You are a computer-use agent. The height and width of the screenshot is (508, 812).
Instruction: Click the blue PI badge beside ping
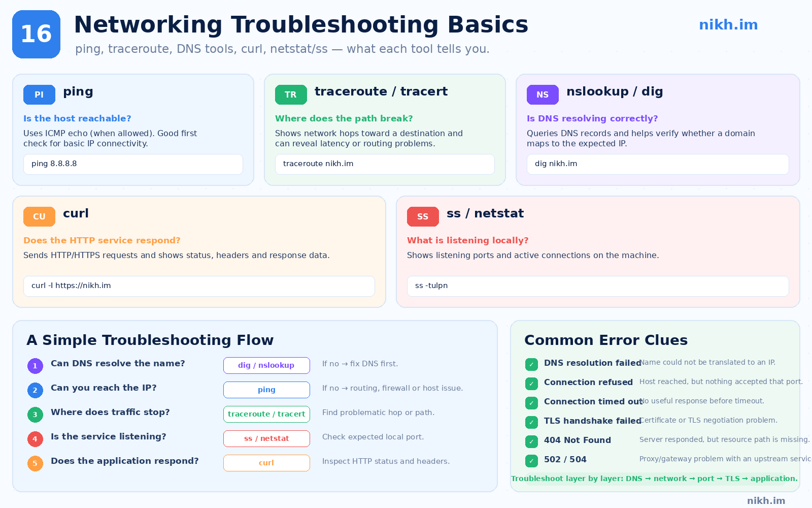39,94
